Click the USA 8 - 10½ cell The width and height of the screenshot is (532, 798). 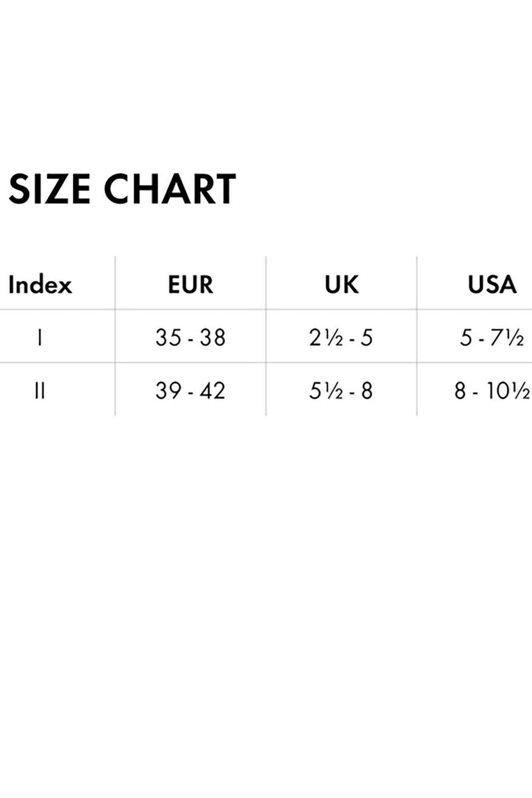492,391
